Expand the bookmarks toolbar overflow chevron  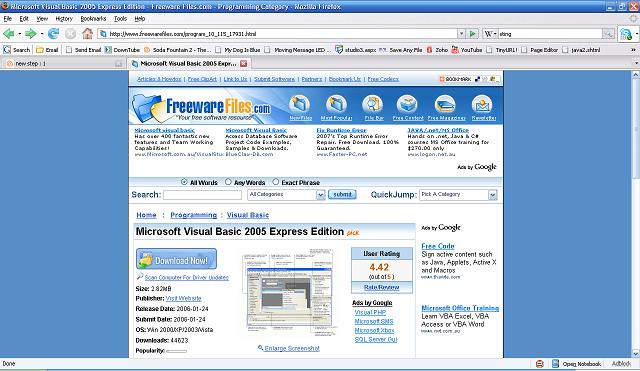pos(633,50)
